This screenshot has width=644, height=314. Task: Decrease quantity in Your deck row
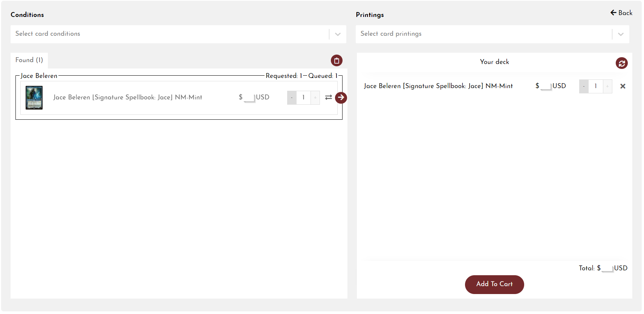coord(584,86)
